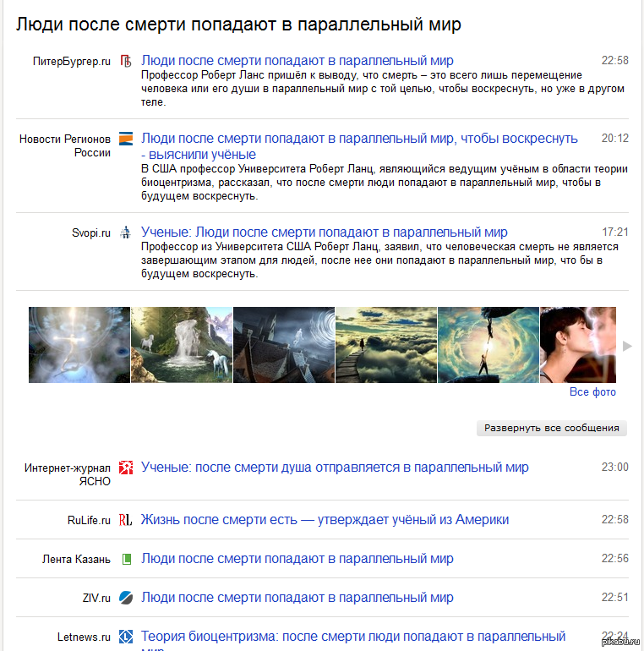Viewport: 644px width, 651px height.
Task: Click the timestamp '22:56'
Action: pos(615,558)
